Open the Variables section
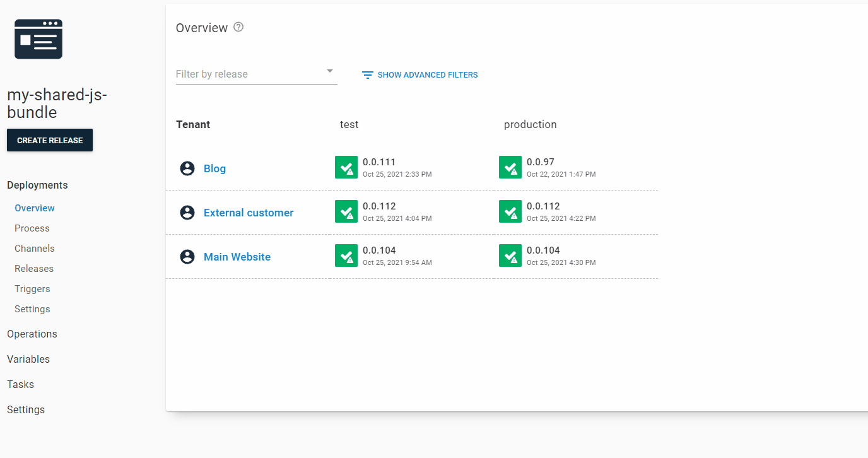 click(28, 359)
